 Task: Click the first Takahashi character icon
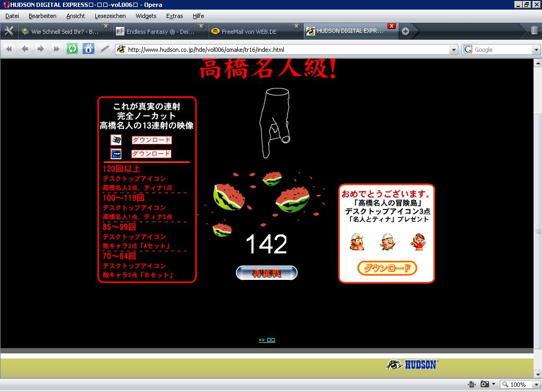pyautogui.click(x=357, y=242)
